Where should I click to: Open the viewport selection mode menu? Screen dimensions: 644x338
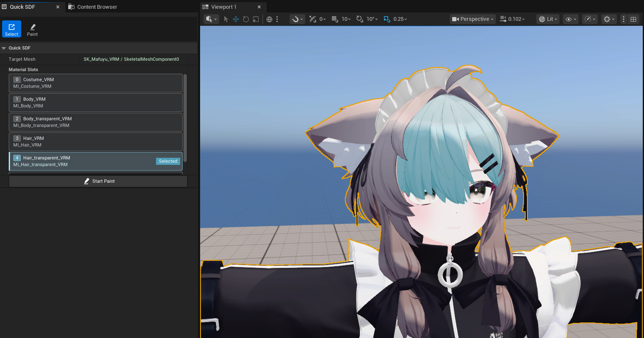211,19
